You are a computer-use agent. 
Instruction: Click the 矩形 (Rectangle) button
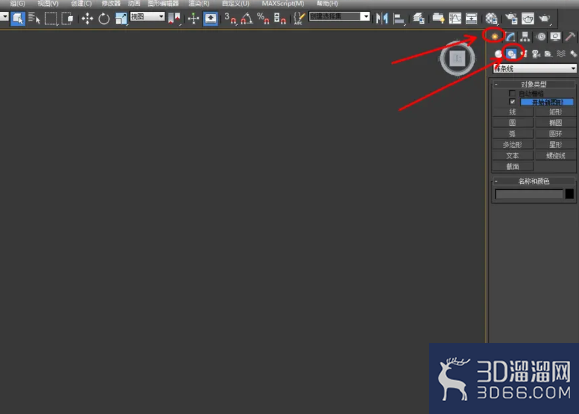[555, 112]
